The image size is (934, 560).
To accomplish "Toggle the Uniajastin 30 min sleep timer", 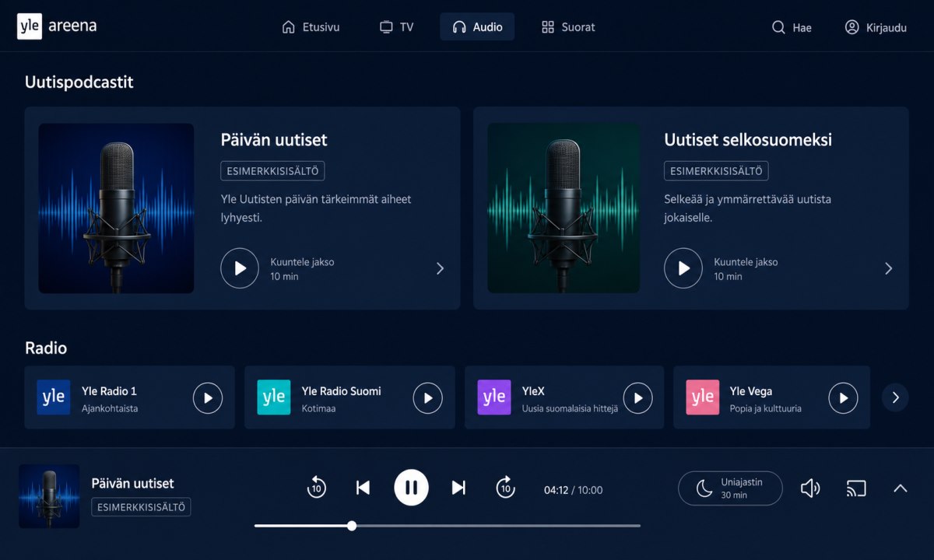I will point(730,488).
